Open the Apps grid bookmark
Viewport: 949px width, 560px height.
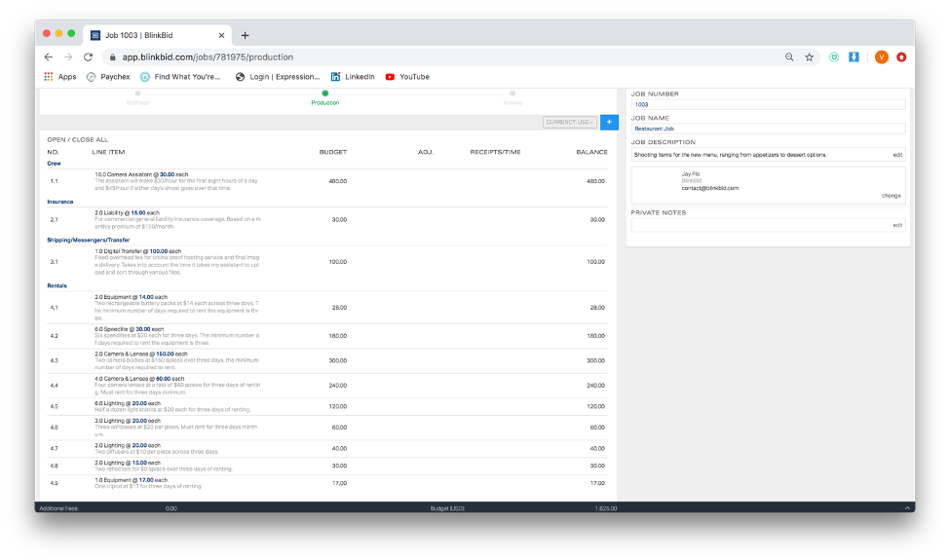(x=59, y=77)
